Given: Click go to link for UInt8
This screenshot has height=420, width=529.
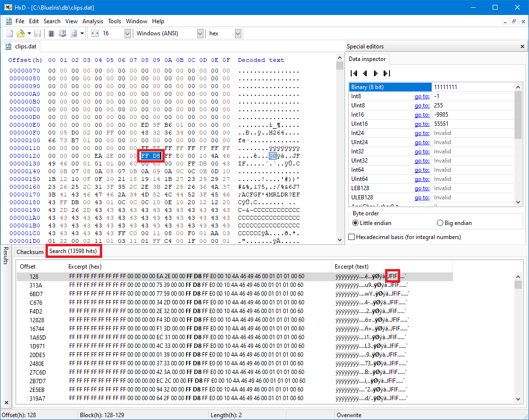Looking at the screenshot, I should click(x=422, y=105).
